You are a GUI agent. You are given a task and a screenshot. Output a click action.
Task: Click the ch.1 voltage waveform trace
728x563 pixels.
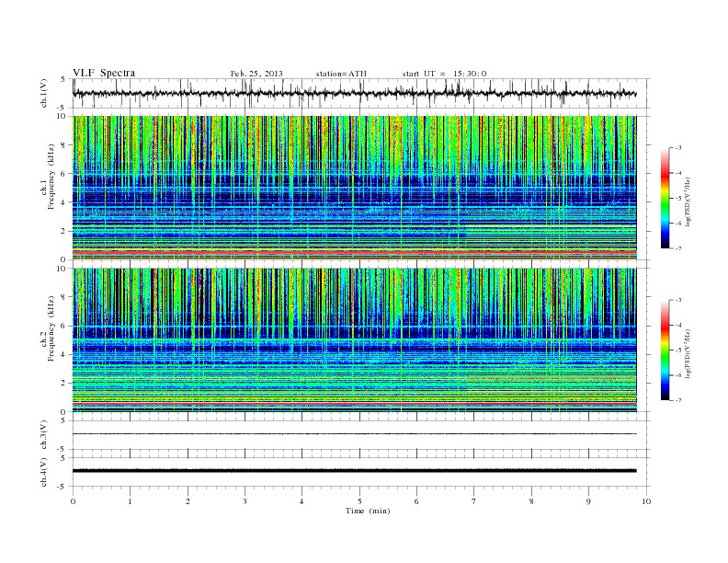pyautogui.click(x=354, y=93)
